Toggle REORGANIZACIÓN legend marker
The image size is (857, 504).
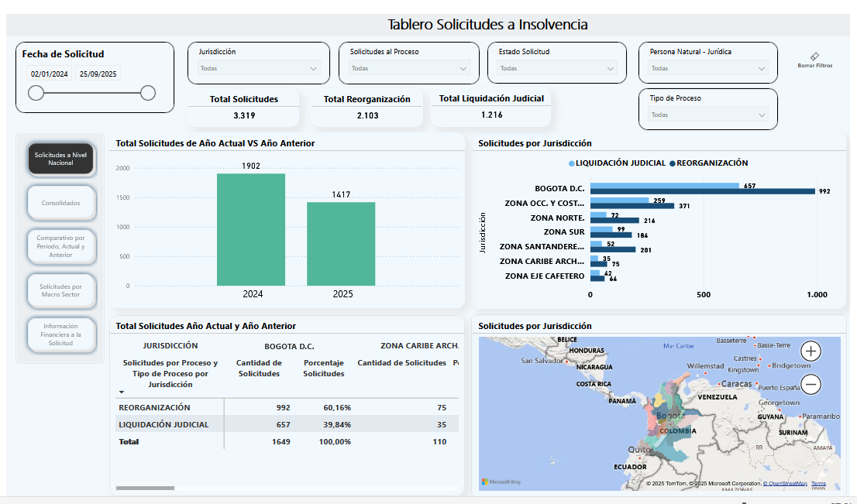tap(673, 163)
